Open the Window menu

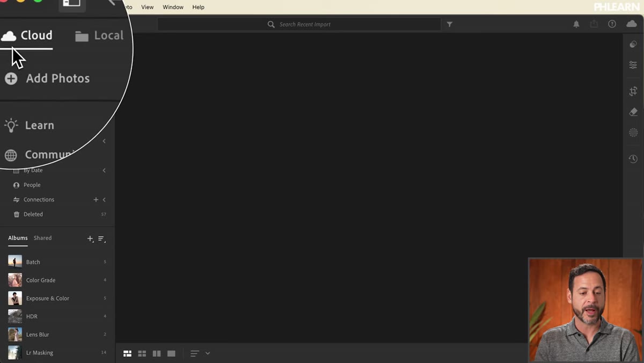[173, 7]
